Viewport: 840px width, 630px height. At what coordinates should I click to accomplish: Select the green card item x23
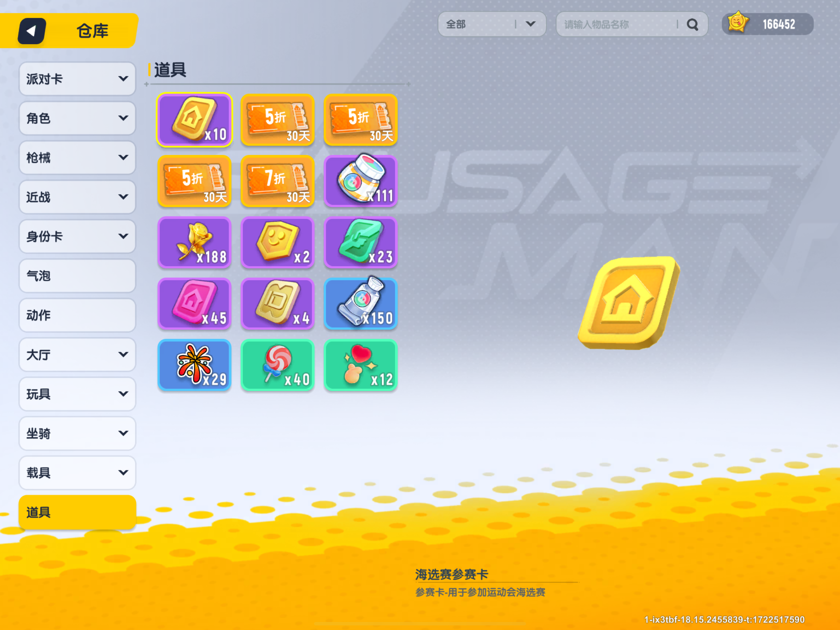point(360,242)
